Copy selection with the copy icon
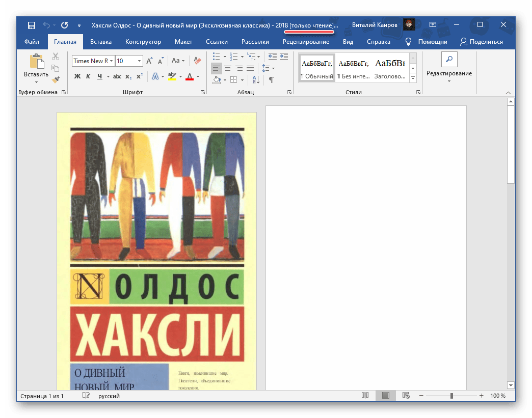 [x=56, y=68]
